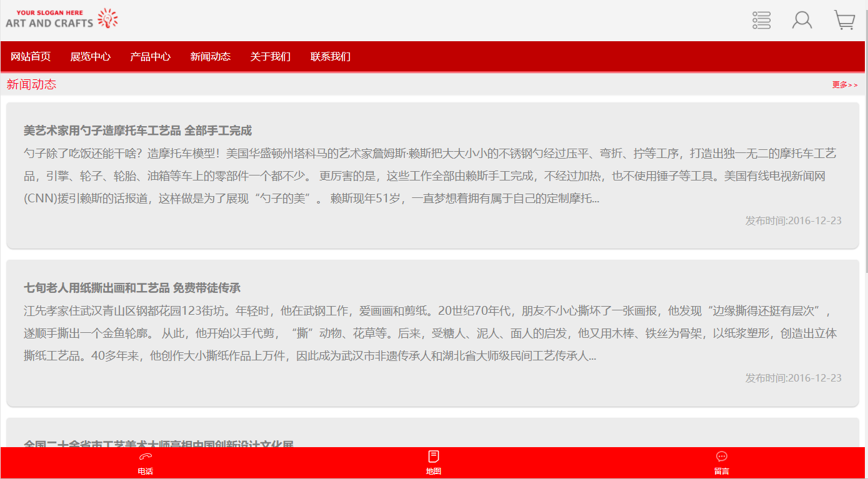
Task: Go to 网站首页 in navigation
Action: [x=31, y=57]
